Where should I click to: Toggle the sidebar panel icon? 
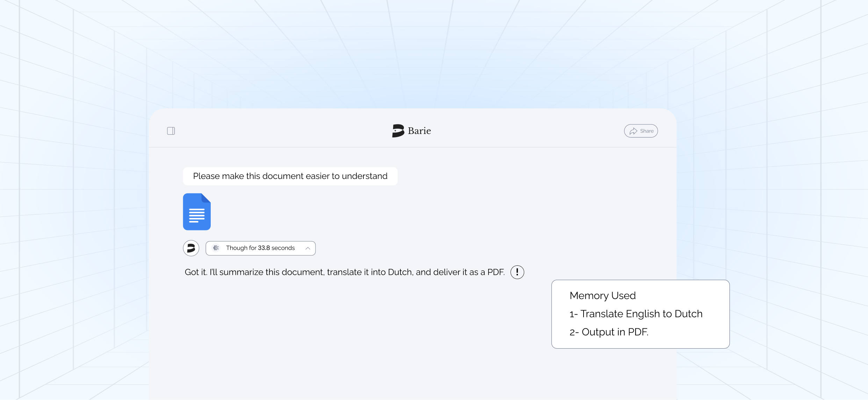171,131
